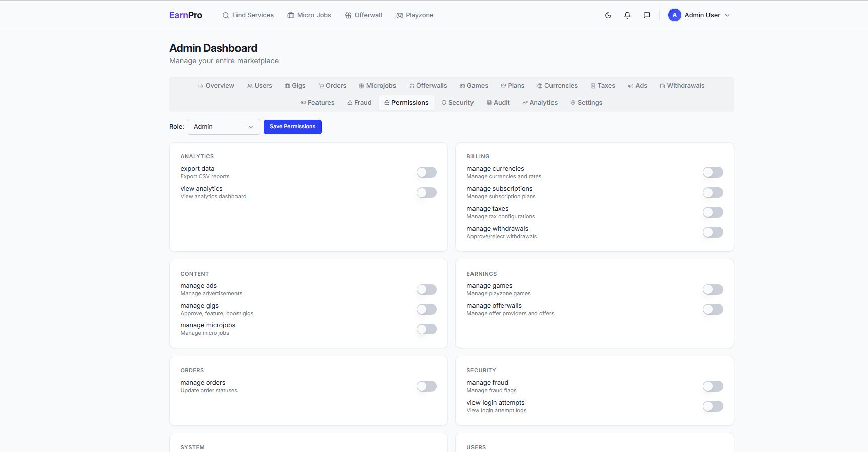Enable the export data permission
868x452 pixels.
click(426, 172)
